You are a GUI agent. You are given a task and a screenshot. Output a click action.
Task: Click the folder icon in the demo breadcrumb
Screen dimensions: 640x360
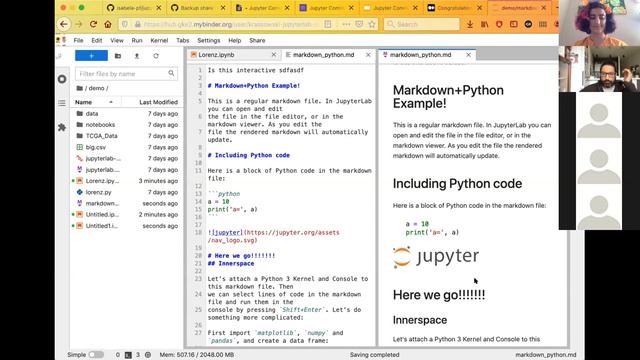80,88
